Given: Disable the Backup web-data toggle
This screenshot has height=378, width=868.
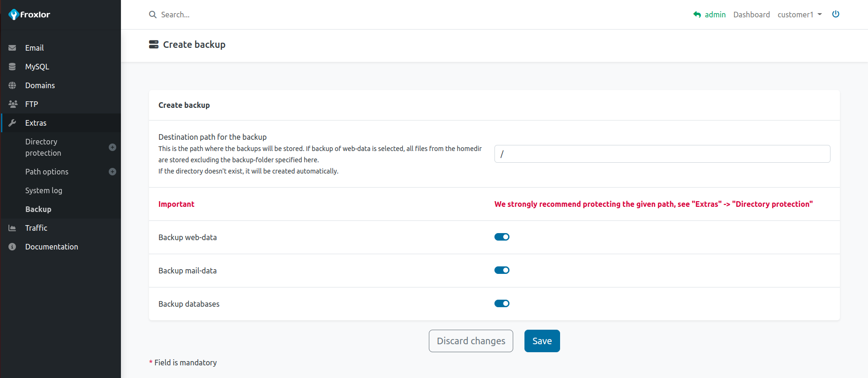Looking at the screenshot, I should coord(501,237).
